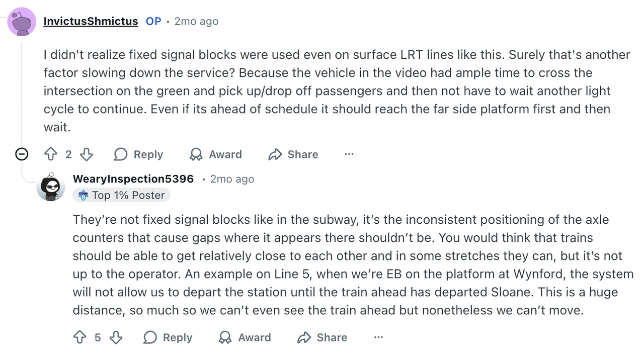The image size is (644, 358).
Task: Click the Top 1% Poster badge
Action: coord(121,195)
